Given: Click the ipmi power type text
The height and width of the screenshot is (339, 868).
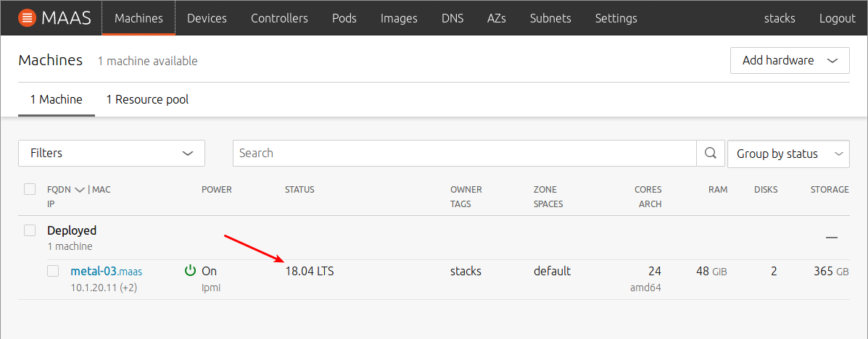Looking at the screenshot, I should (x=211, y=288).
